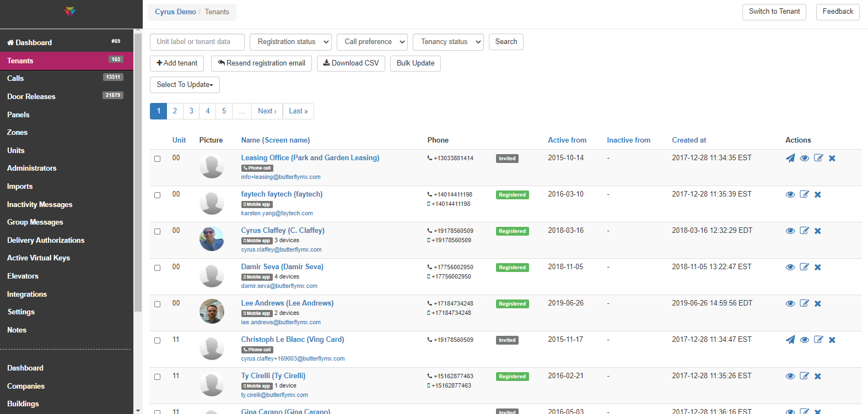
Task: Check the Leasing Office row checkbox
Action: point(158,159)
